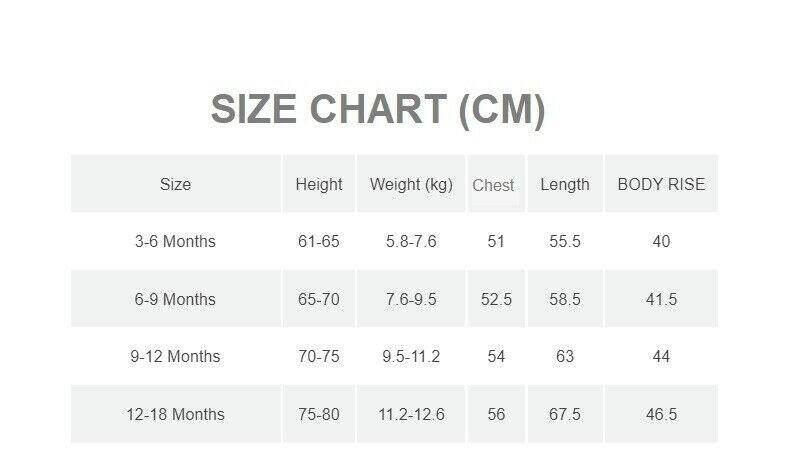Select the Chest column header
795x476 pixels.
tap(494, 185)
